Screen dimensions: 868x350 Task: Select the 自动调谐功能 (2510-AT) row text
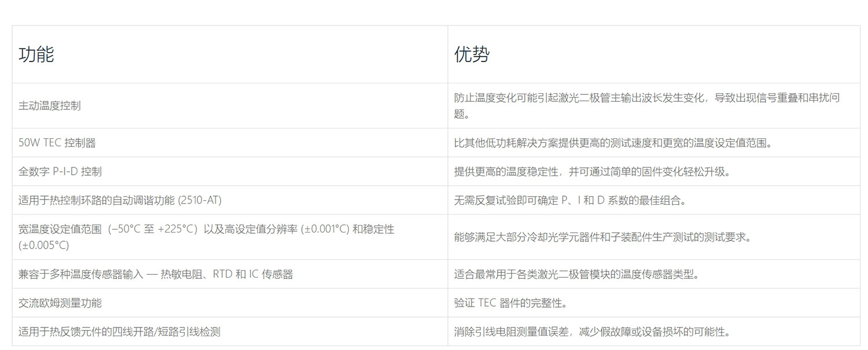pos(120,200)
